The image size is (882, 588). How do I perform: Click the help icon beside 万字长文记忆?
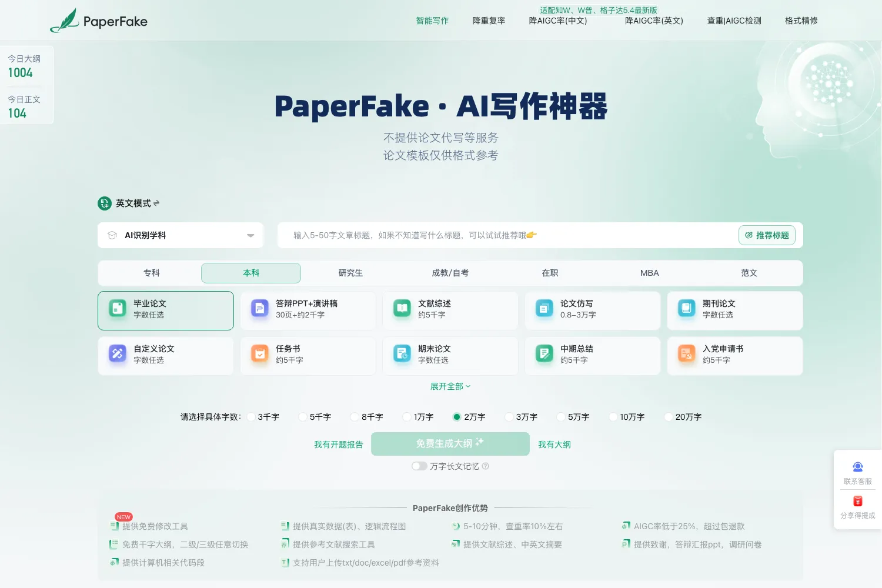click(x=486, y=466)
